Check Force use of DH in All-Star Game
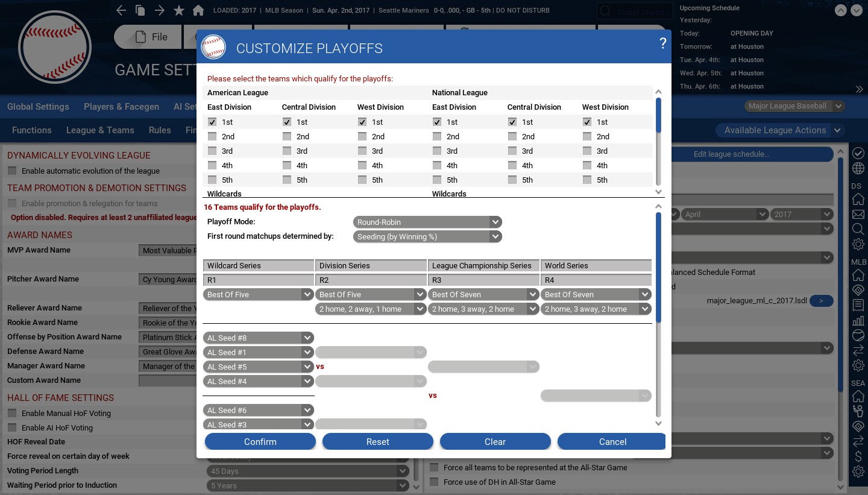 pos(433,482)
